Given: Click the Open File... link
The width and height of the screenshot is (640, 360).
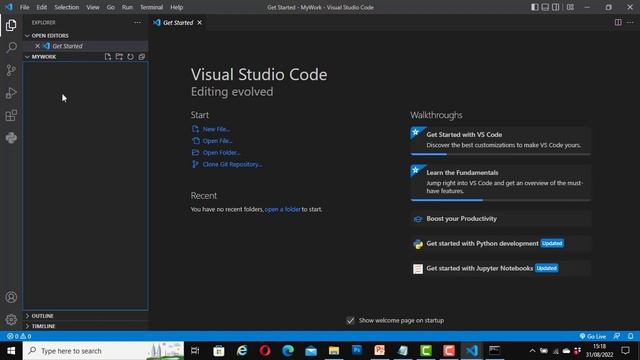Looking at the screenshot, I should click(x=218, y=141).
